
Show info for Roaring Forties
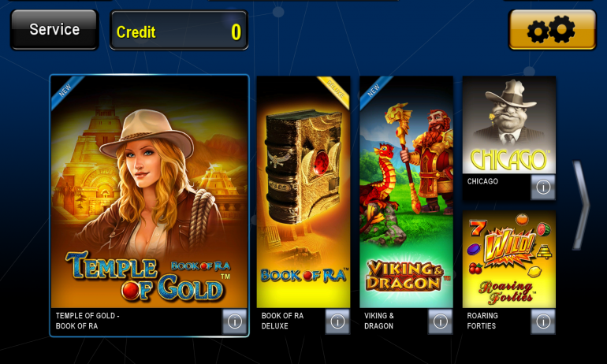click(x=542, y=321)
